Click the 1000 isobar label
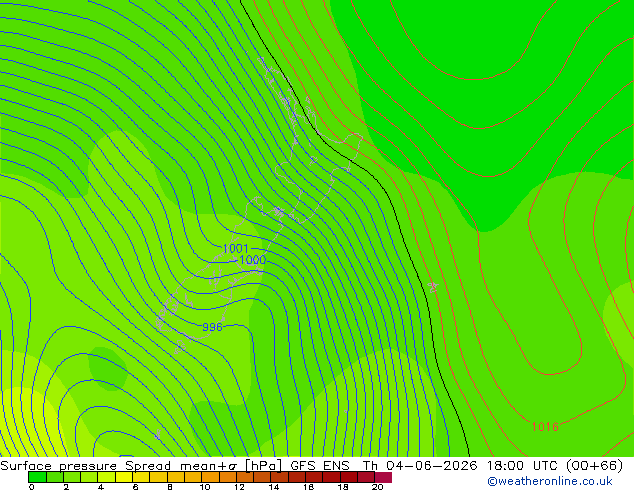Screen dimensions: 634x490 point(253,260)
